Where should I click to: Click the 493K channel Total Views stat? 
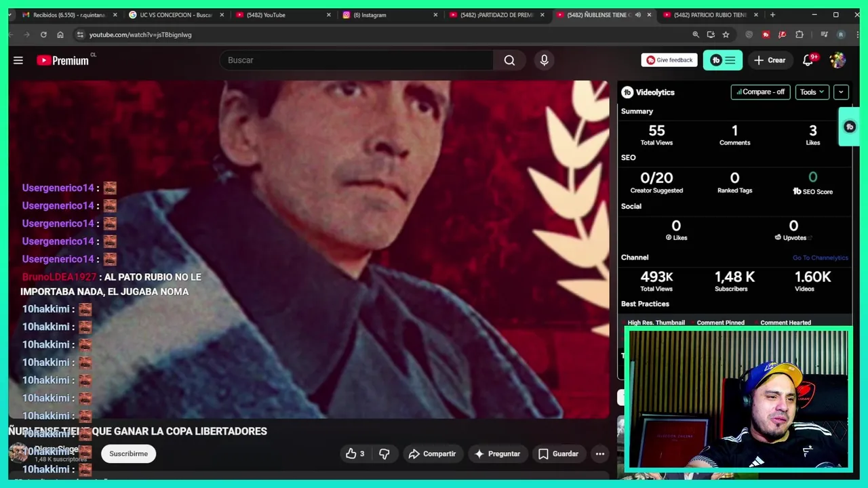(656, 281)
